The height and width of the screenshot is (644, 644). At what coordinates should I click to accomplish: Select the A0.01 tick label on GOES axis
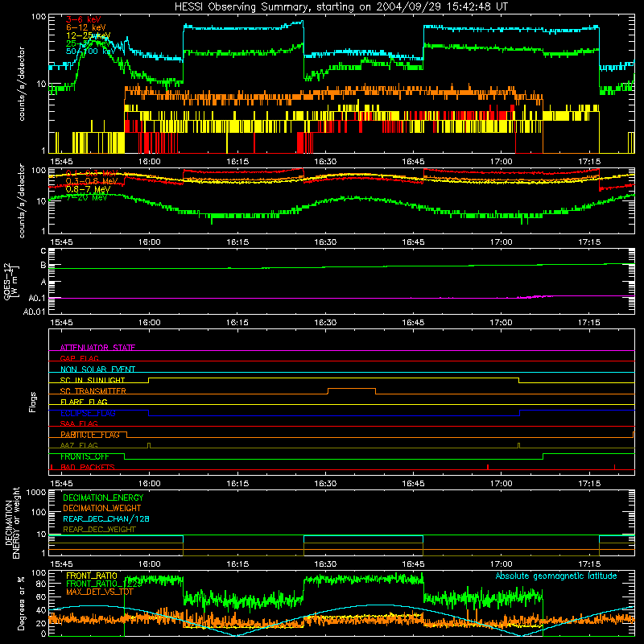point(34,312)
